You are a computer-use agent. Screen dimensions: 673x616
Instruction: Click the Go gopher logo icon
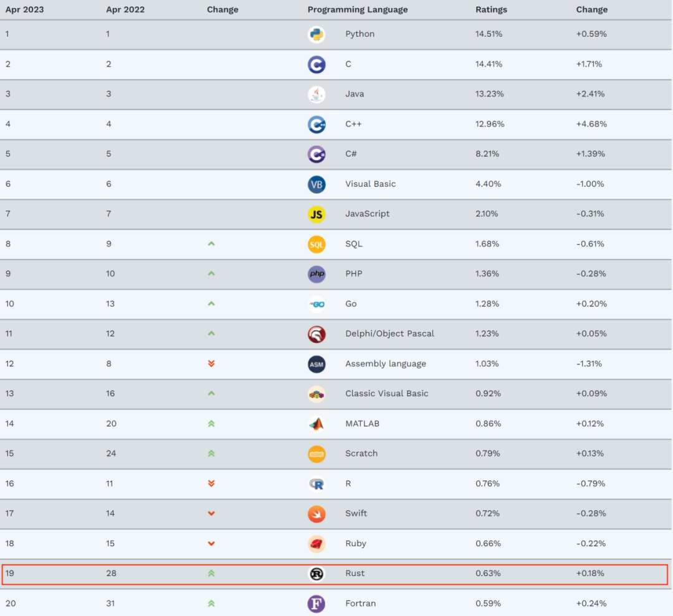coord(317,304)
